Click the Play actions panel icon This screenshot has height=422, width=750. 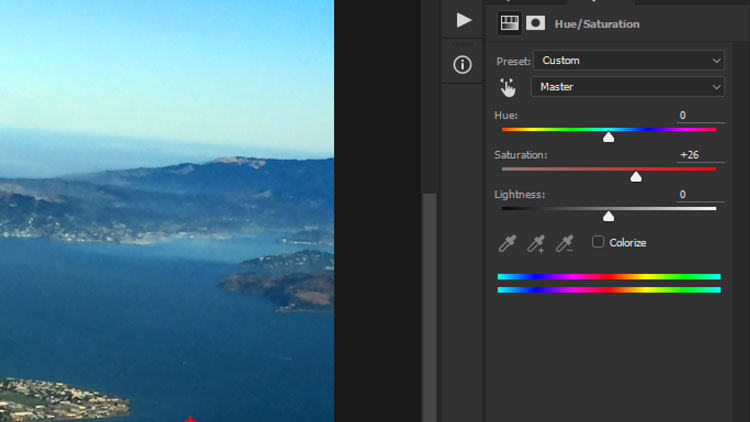(x=463, y=20)
